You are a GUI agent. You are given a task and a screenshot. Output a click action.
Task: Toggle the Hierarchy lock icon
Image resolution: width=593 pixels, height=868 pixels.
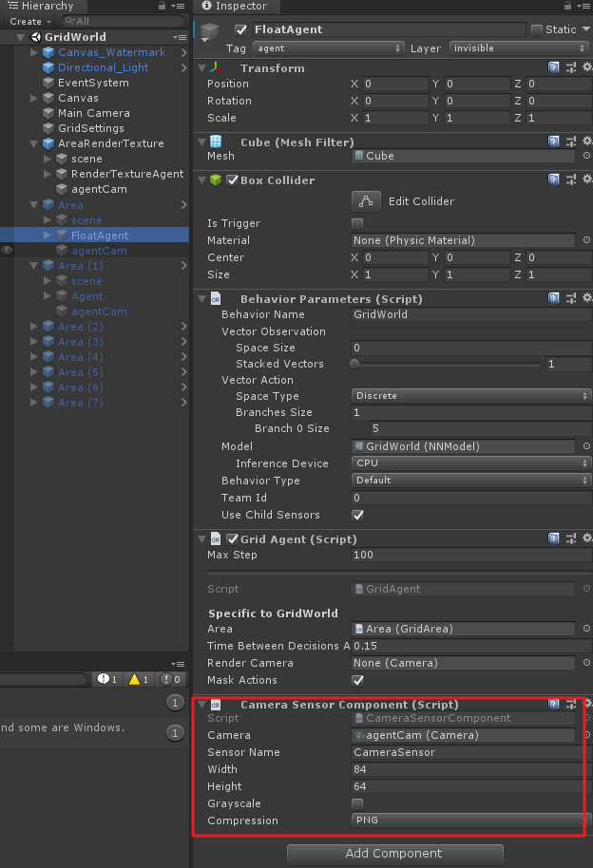click(162, 6)
